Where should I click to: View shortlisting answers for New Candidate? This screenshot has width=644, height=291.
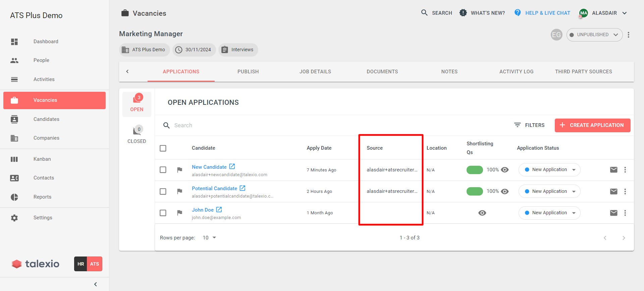coord(505,170)
